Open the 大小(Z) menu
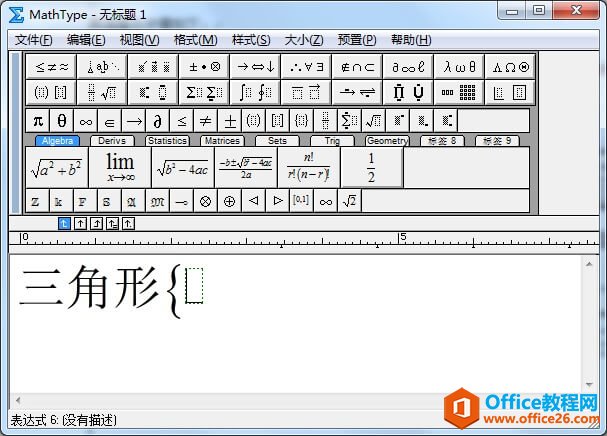The image size is (607, 436). [x=304, y=39]
